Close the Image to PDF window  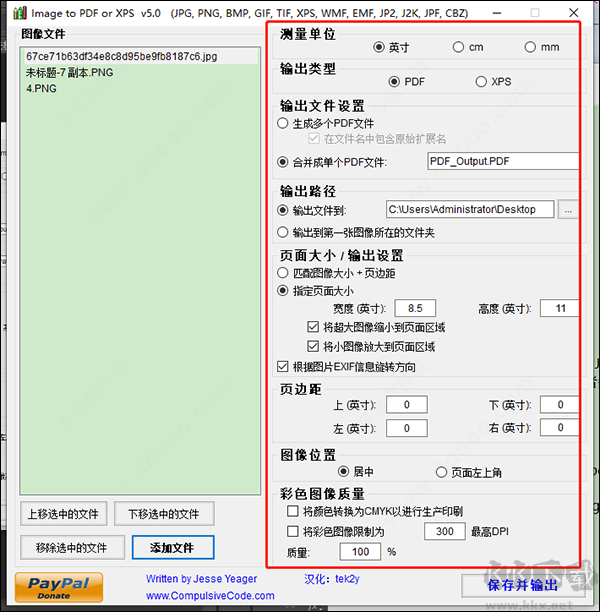coord(573,13)
